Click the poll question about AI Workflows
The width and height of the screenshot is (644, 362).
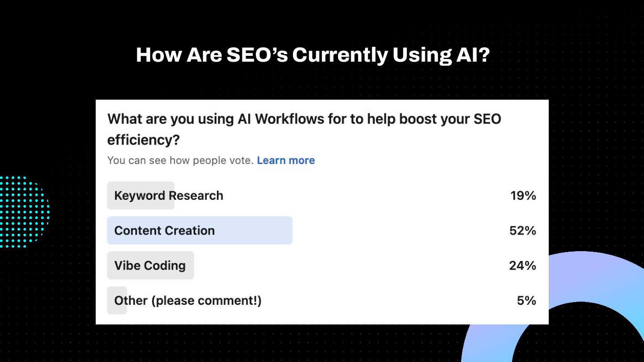click(x=304, y=129)
